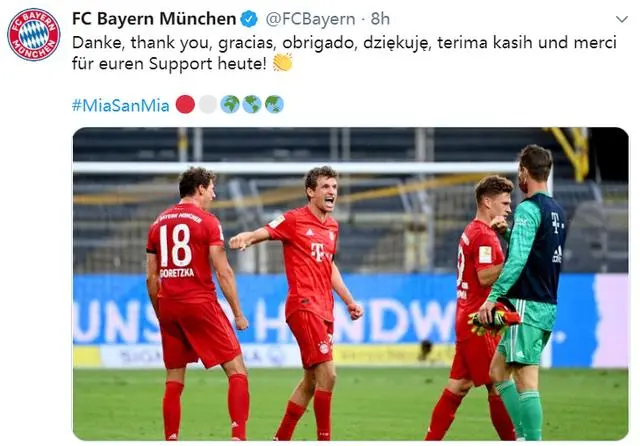The width and height of the screenshot is (640, 446).
Task: Open the @FCBayern handle link
Action: [310, 19]
